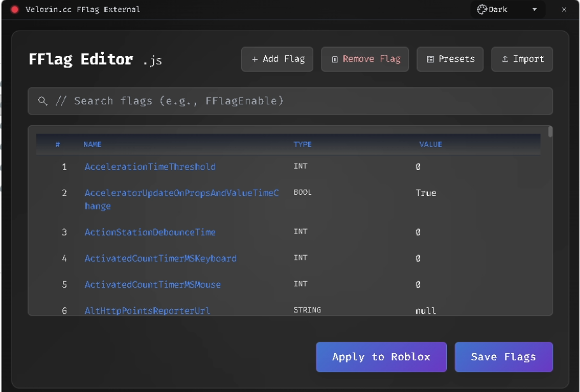Click the # column header

(x=58, y=144)
